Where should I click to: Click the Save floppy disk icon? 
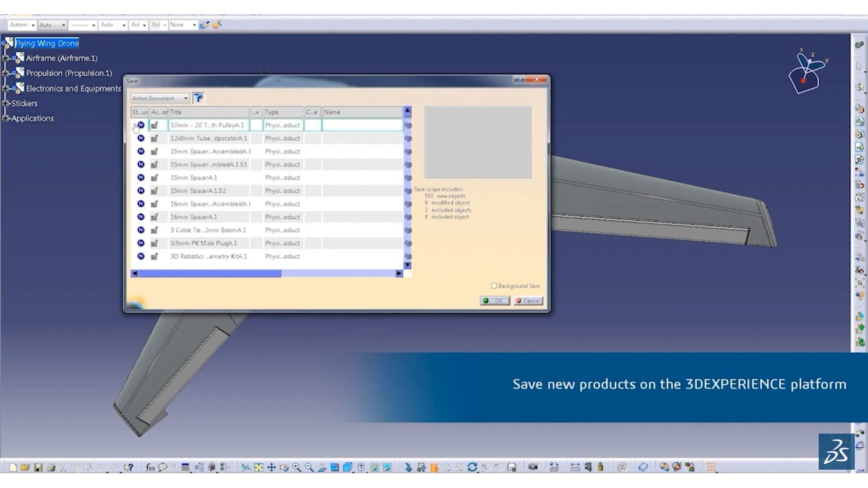38,467
